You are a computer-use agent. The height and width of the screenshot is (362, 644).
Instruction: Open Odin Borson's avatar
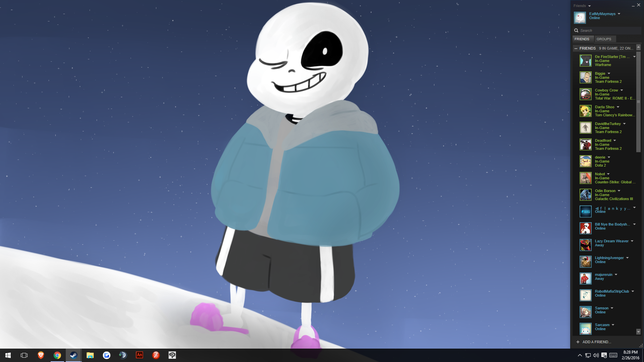point(586,195)
